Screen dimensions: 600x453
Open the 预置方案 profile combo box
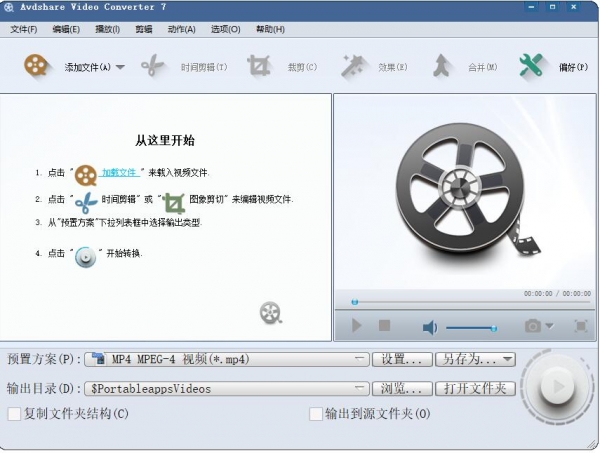[227, 359]
